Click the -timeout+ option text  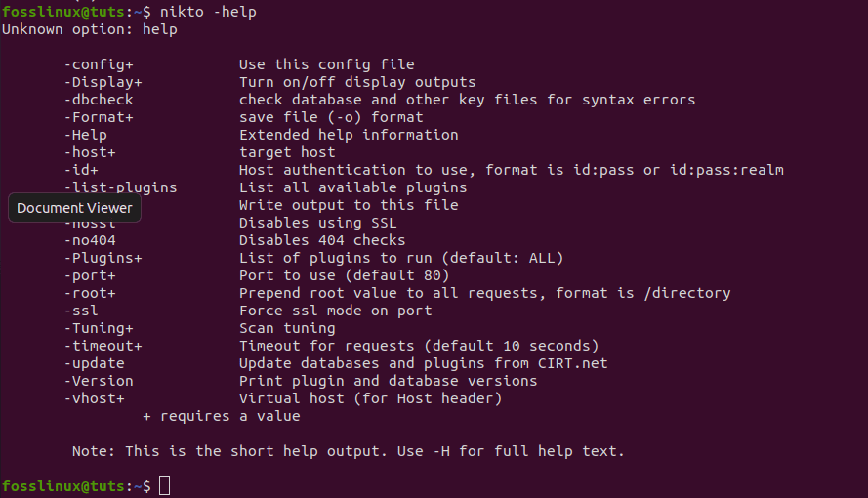(x=103, y=346)
